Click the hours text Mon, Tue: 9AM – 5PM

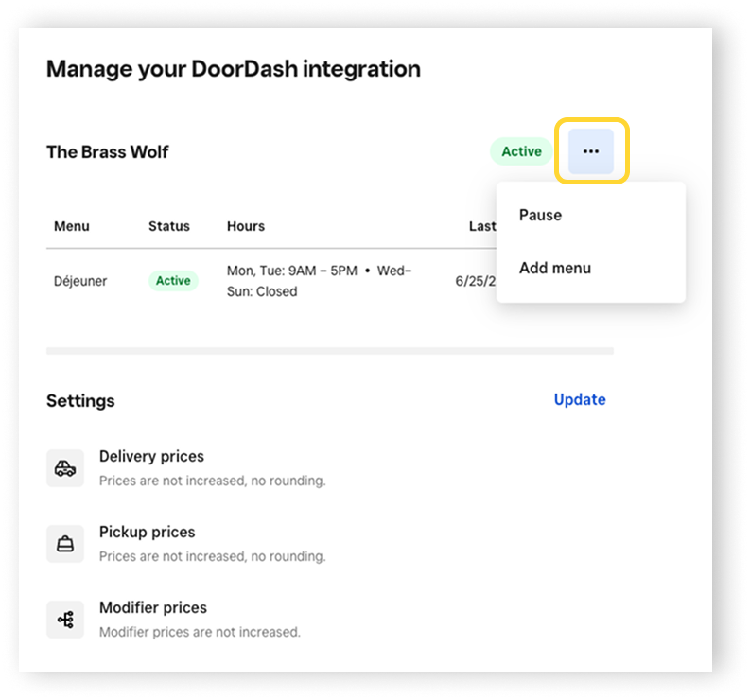(x=292, y=271)
